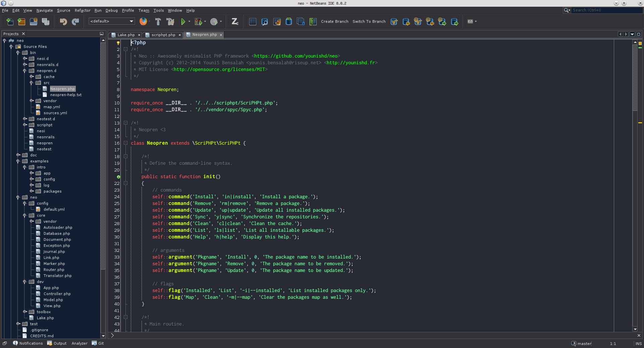Click the Git show changes list icon
The width and height of the screenshot is (644, 348).
pos(253,21)
